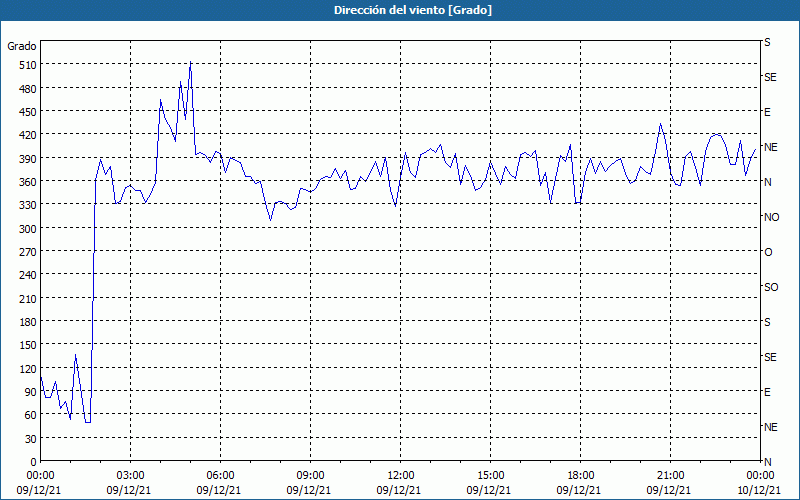Select the 240 degree tick label

(28, 275)
